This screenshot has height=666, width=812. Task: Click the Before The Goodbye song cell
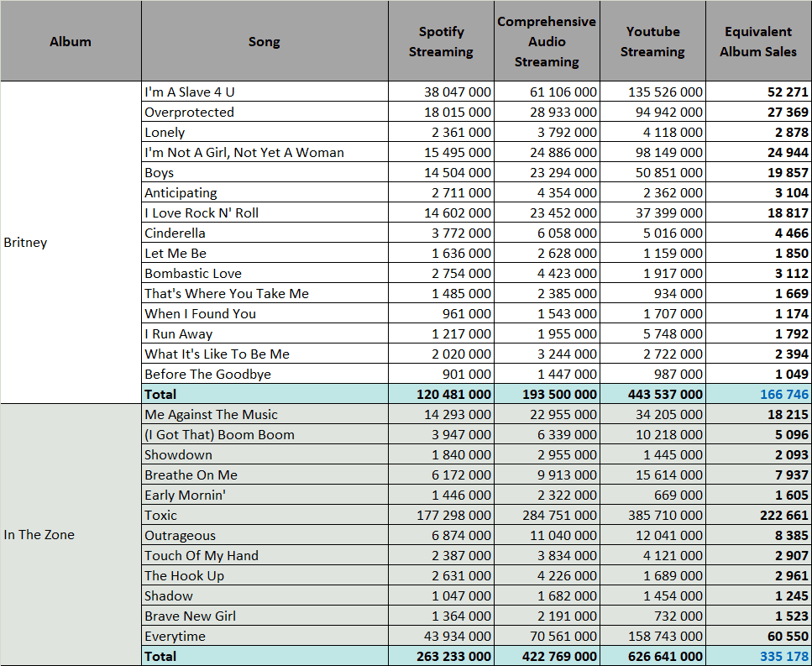click(265, 375)
